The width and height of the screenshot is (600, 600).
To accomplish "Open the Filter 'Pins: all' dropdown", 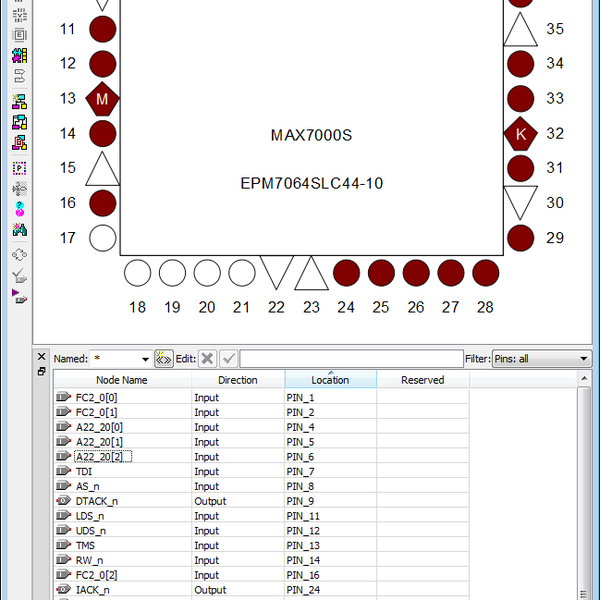I will pos(542,359).
